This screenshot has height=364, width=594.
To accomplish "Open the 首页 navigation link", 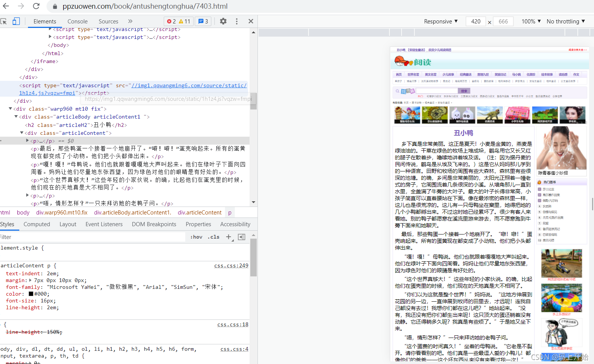I will pos(399,75).
